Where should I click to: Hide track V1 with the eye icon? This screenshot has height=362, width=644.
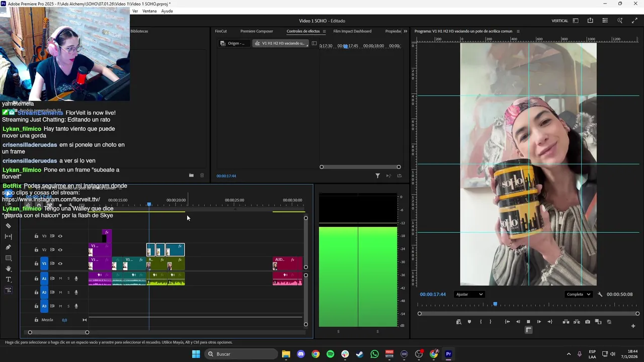[x=60, y=263]
